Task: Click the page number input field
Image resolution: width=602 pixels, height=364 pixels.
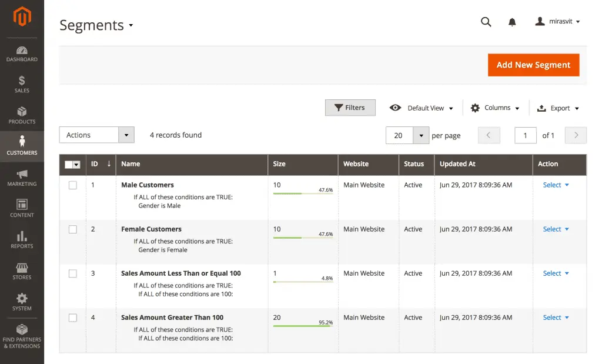Action: tap(525, 135)
